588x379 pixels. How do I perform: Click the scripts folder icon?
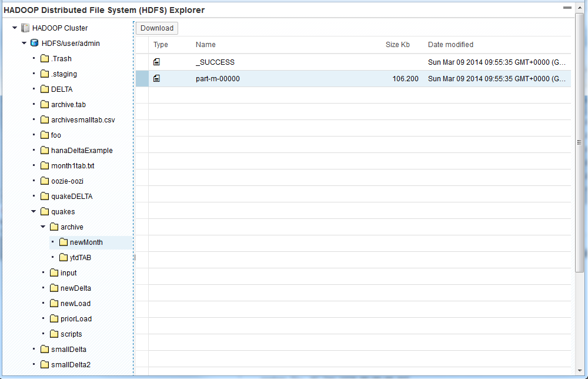(x=54, y=334)
